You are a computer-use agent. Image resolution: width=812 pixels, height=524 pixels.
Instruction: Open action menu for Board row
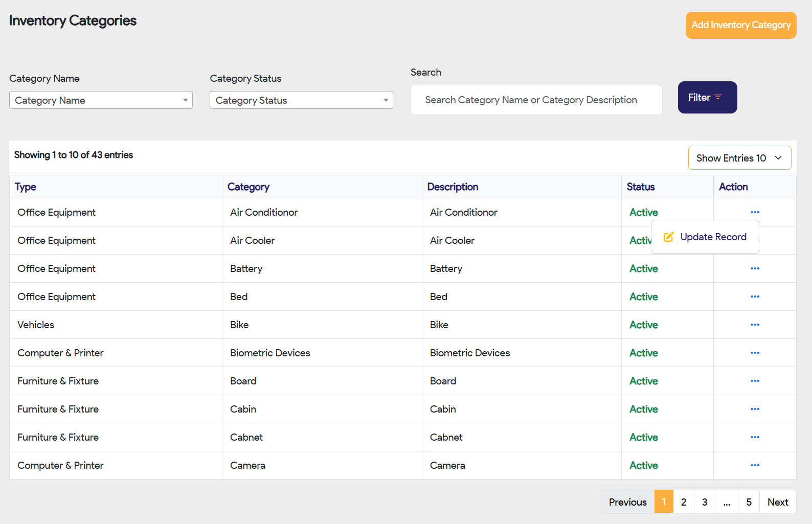[x=755, y=381]
